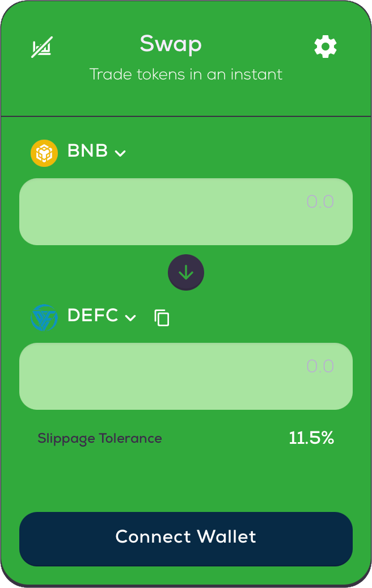The height and width of the screenshot is (588, 372).
Task: Click the 0.0 placeholder in DEFC field
Action: [320, 366]
